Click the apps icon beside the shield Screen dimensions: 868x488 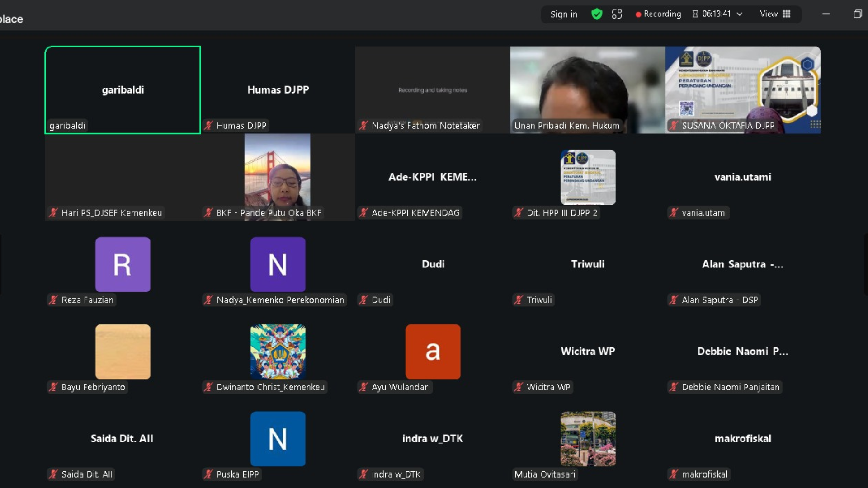(x=617, y=14)
